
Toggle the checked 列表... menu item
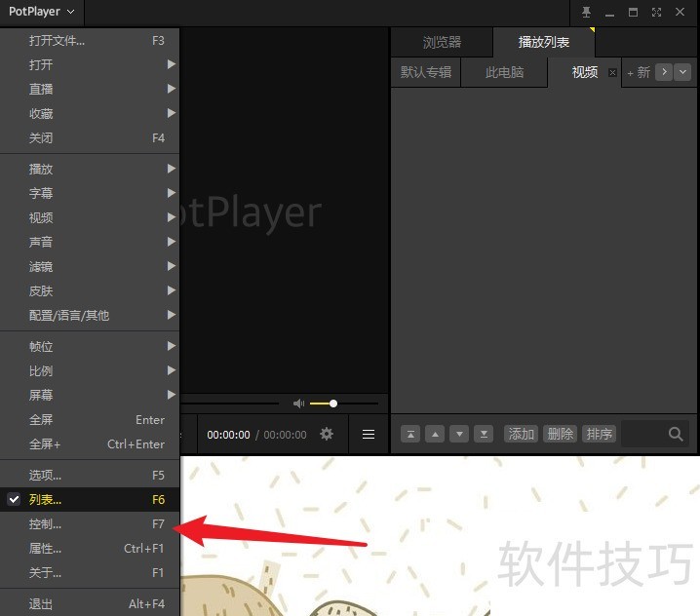(x=90, y=500)
